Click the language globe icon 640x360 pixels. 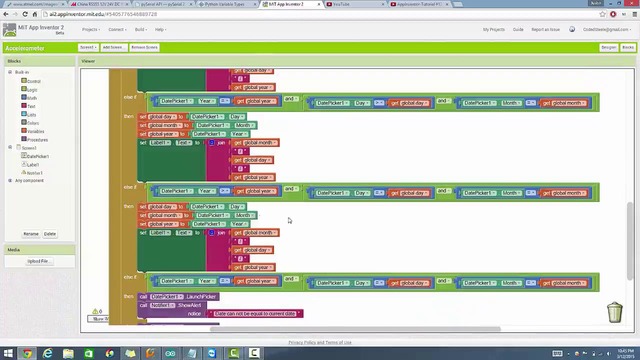572,29
